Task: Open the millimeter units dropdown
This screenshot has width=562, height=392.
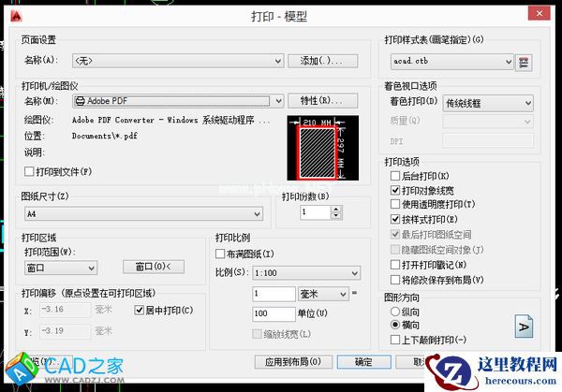Action: (323, 294)
